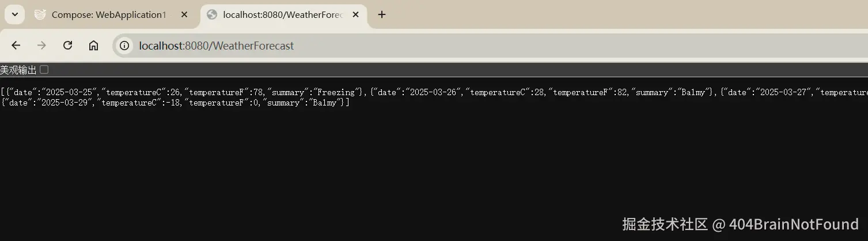Enable the 美观输出 pretty-print checkbox
868x241 pixels.
coord(44,70)
